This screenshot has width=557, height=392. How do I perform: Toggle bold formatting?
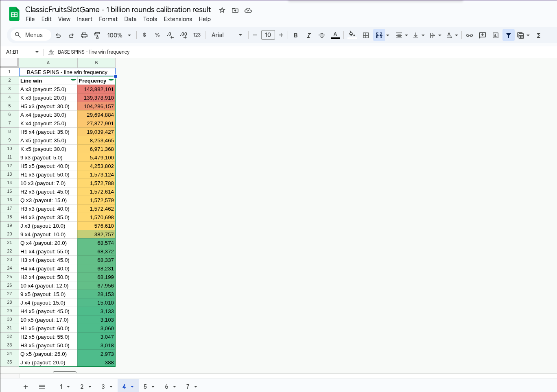pyautogui.click(x=296, y=35)
